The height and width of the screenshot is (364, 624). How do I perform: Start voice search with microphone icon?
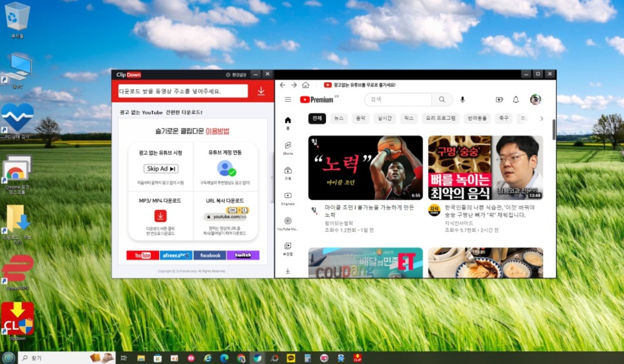coord(462,99)
